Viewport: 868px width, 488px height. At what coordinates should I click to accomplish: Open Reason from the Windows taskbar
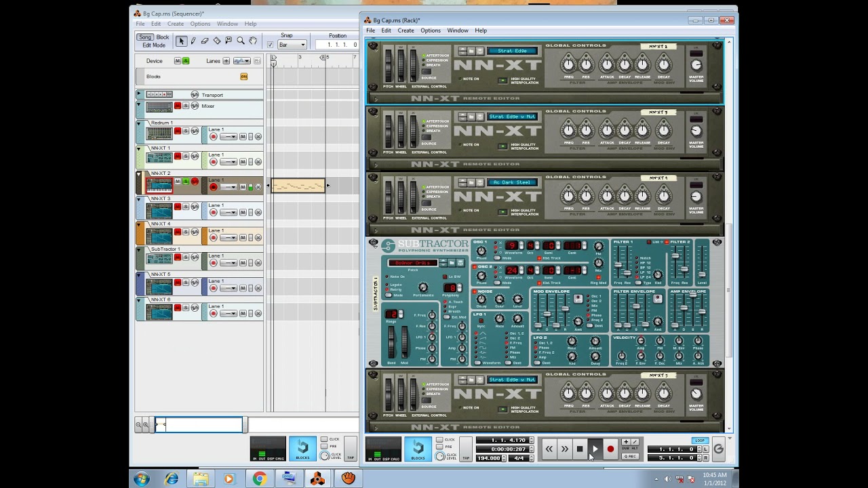tap(317, 479)
